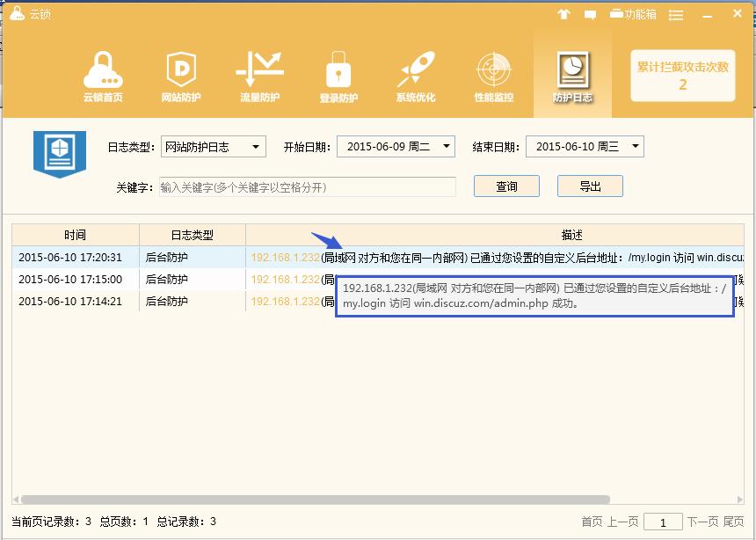Click IP 192.168.1.232 in 17:20:31 row
This screenshot has height=540, width=756.
pyautogui.click(x=286, y=258)
